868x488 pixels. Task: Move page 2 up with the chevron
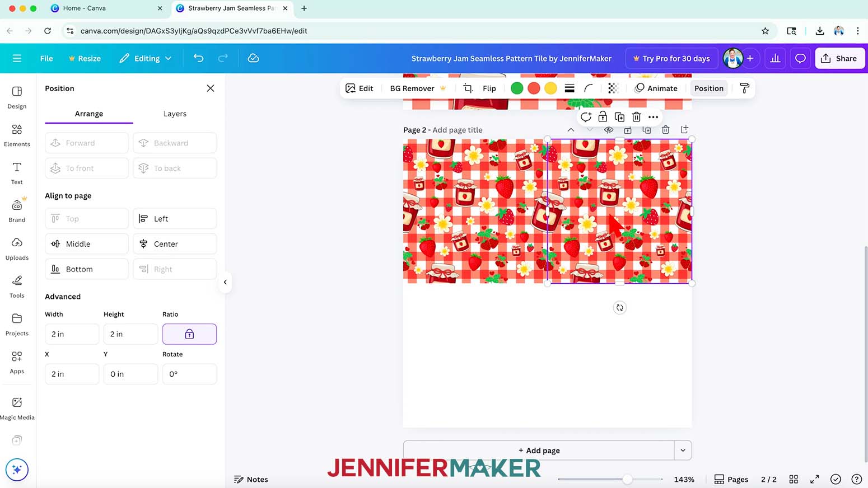click(x=571, y=130)
